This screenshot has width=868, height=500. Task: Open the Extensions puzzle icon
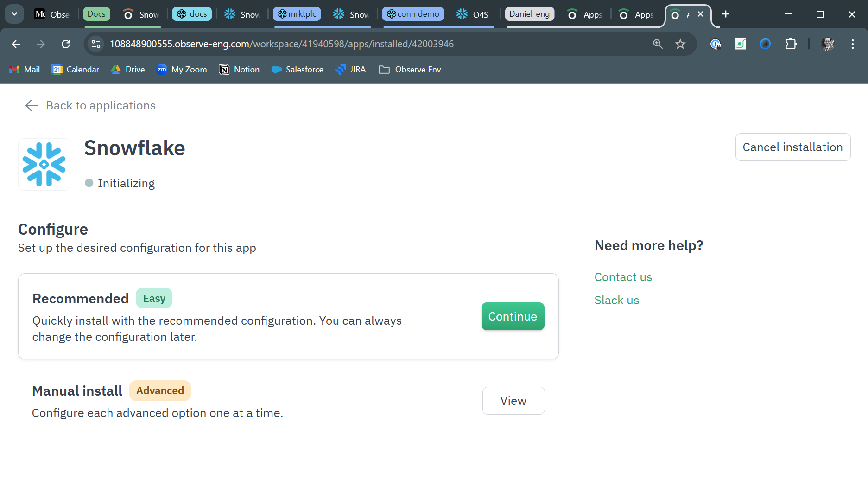click(791, 44)
